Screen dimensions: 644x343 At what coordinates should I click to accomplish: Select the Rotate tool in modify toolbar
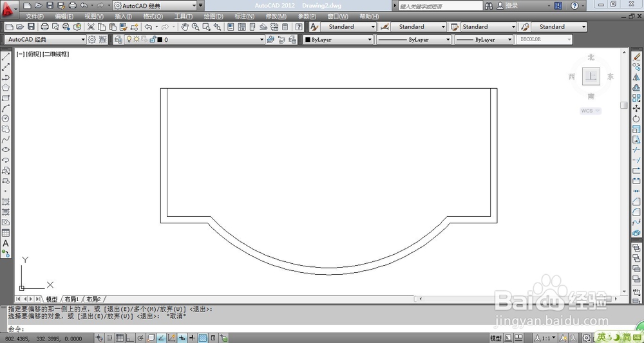click(636, 118)
